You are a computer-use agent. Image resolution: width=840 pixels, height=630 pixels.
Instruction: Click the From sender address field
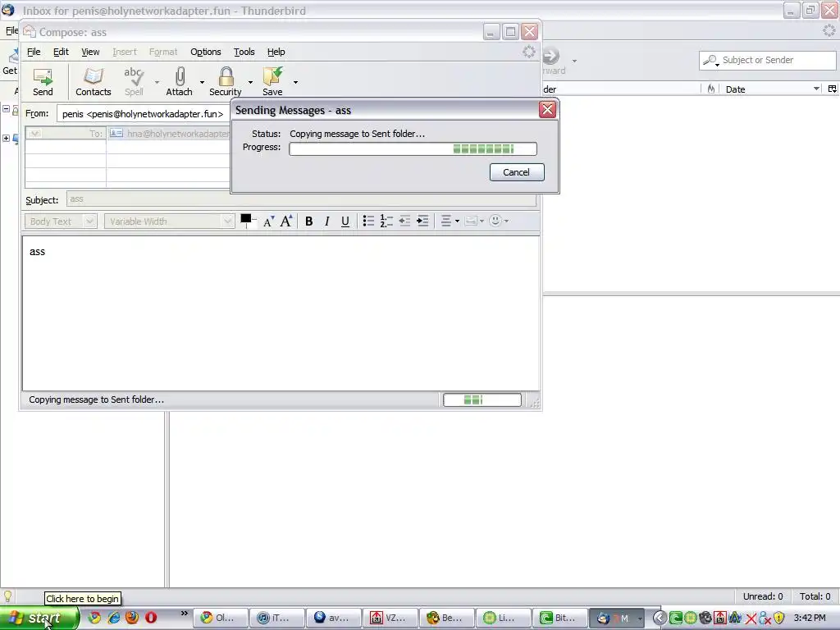tap(143, 113)
